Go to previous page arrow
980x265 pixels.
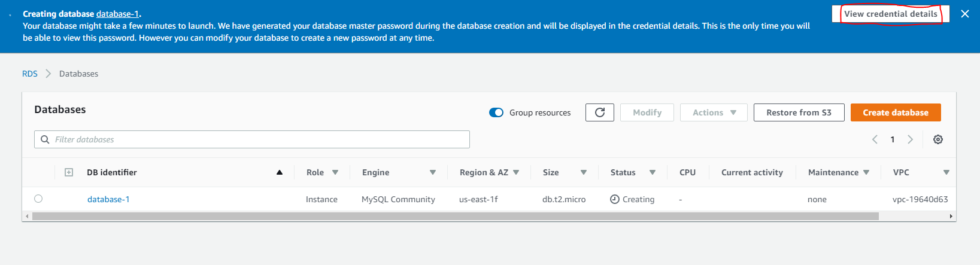tap(875, 139)
